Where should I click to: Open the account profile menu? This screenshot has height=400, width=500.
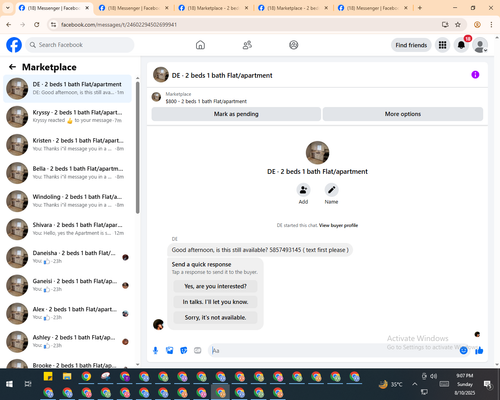(480, 45)
